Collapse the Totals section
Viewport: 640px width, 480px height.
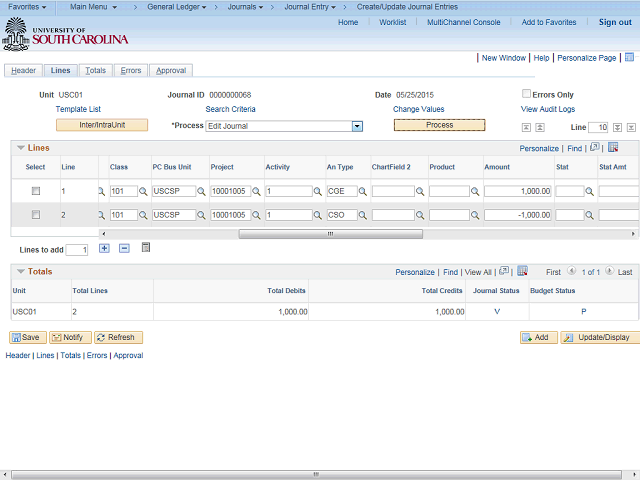click(21, 271)
